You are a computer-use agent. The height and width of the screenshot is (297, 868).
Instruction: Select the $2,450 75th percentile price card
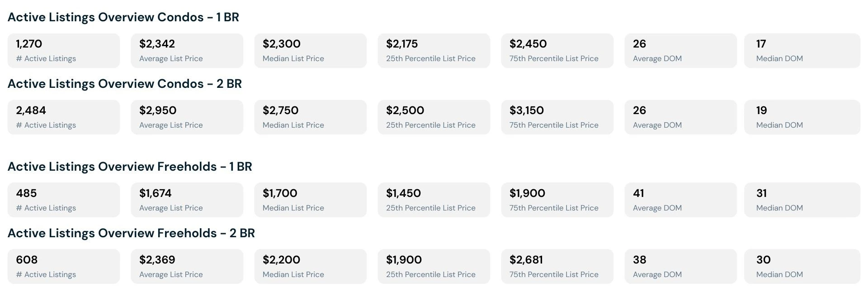click(557, 51)
